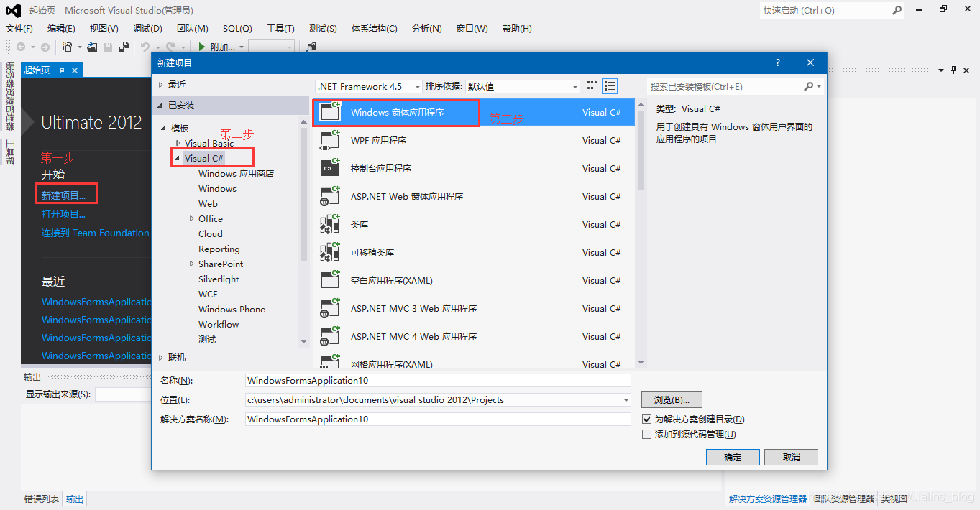Click the help question mark in dialog title
Viewport: 980px width, 510px height.
(x=778, y=63)
